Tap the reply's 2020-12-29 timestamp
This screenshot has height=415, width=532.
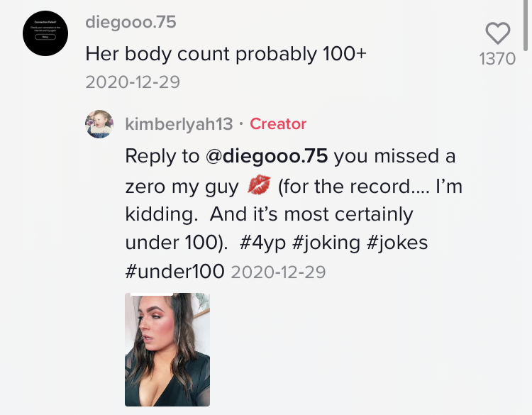point(279,272)
